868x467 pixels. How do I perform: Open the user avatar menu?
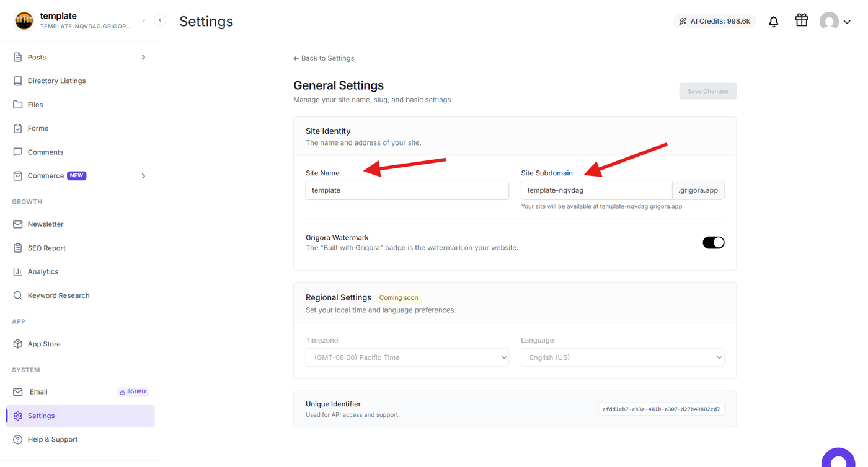[x=835, y=22]
